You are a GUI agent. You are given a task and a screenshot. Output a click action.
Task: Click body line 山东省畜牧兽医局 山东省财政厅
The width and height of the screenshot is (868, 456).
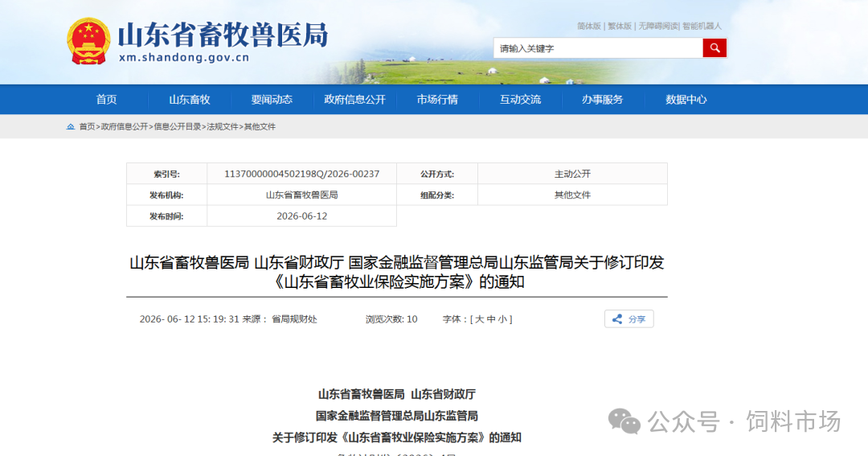point(397,395)
